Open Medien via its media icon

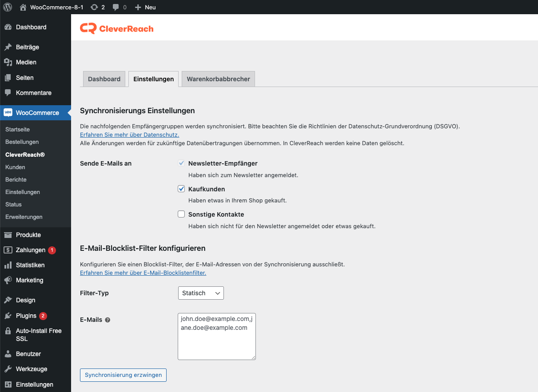pyautogui.click(x=8, y=62)
